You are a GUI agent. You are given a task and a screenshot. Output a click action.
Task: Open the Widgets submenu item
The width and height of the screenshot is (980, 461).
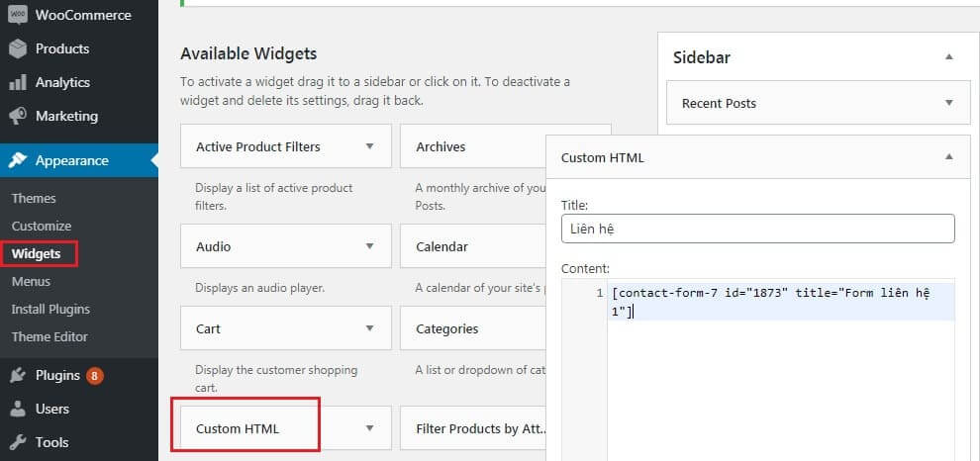click(36, 254)
